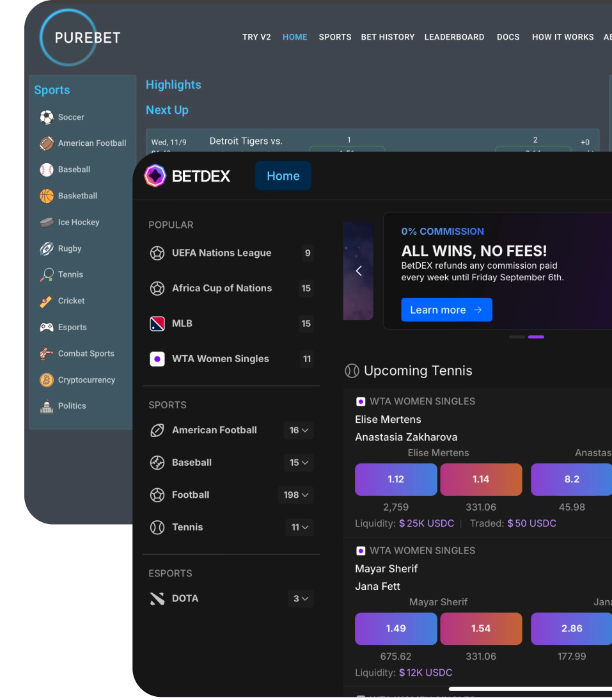Go to previous banner with left arrow
The height and width of the screenshot is (700, 612).
tap(359, 271)
